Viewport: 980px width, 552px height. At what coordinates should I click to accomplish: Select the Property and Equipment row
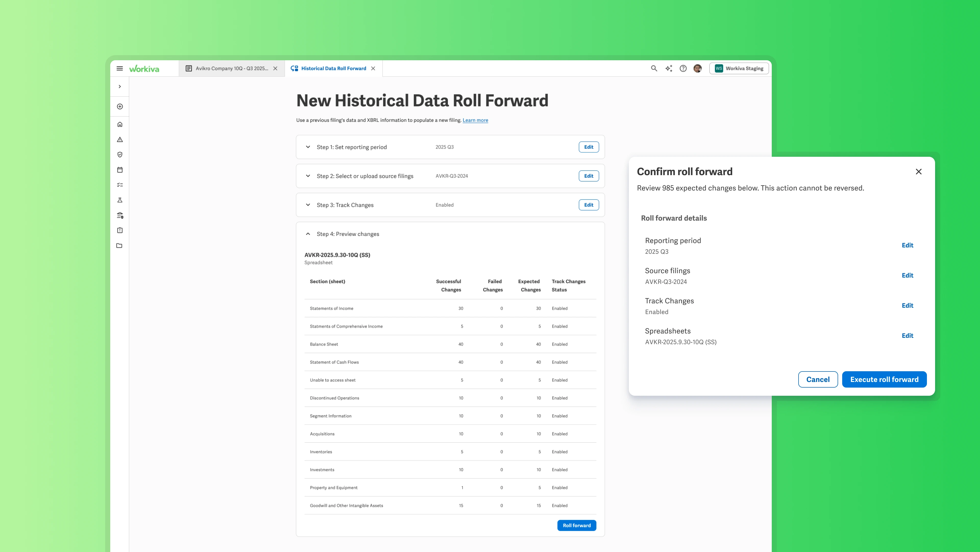pyautogui.click(x=450, y=487)
